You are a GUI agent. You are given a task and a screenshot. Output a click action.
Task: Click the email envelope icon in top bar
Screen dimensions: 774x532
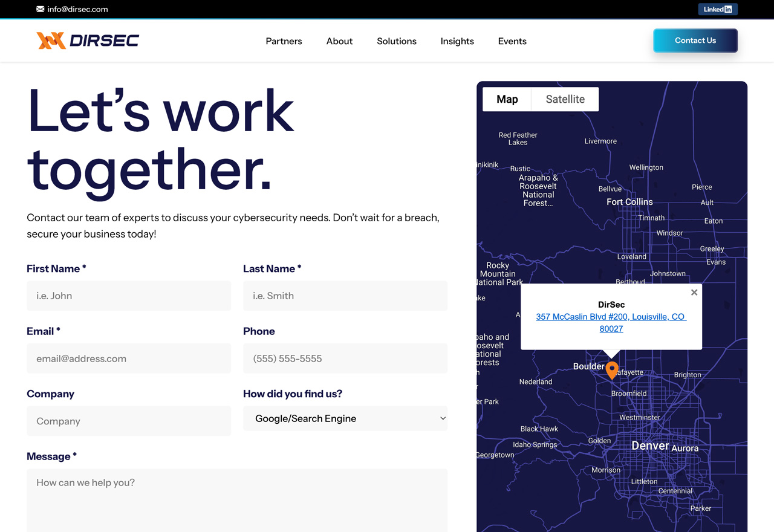pos(40,9)
